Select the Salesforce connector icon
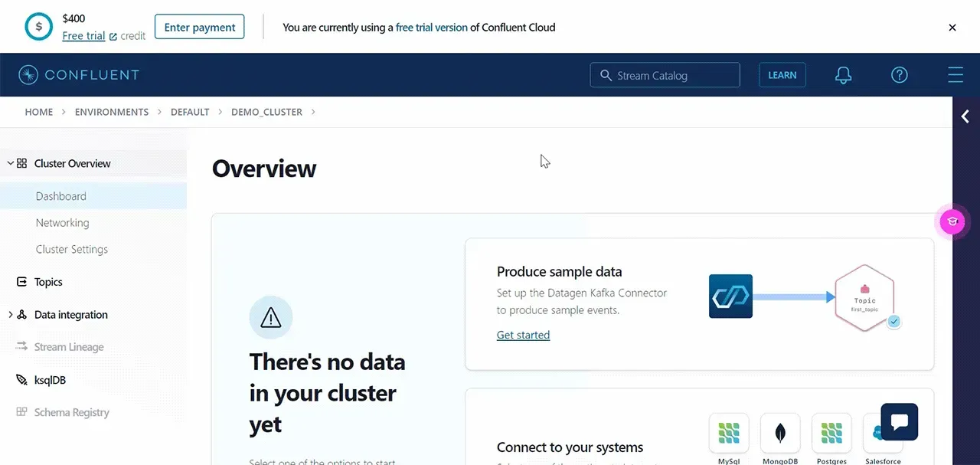Image resolution: width=980 pixels, height=465 pixels. coord(877,434)
